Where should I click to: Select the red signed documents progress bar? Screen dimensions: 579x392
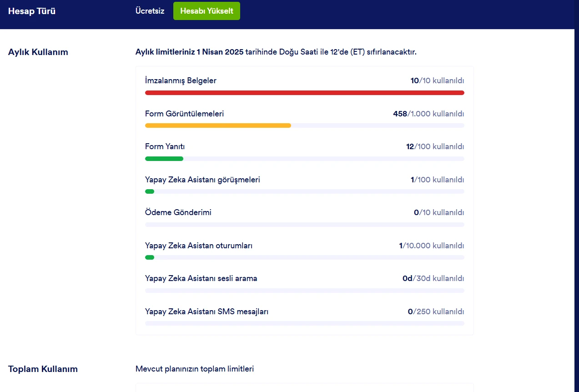304,92
